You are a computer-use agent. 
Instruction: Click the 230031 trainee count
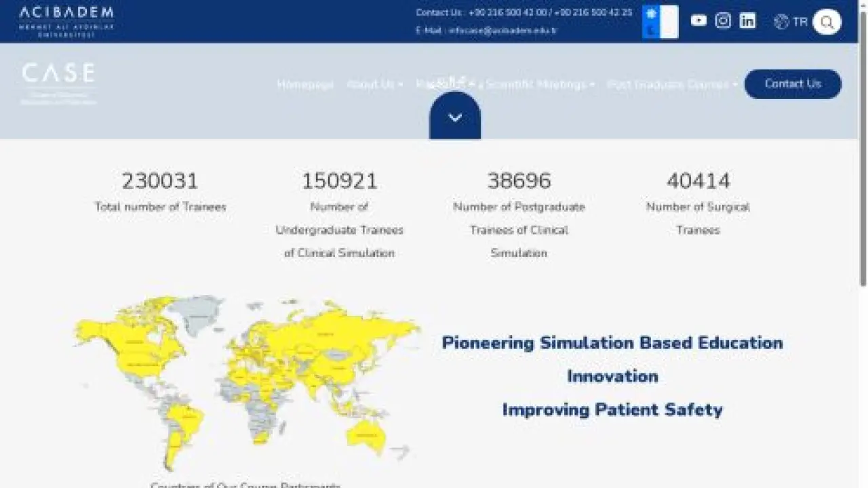[160, 181]
